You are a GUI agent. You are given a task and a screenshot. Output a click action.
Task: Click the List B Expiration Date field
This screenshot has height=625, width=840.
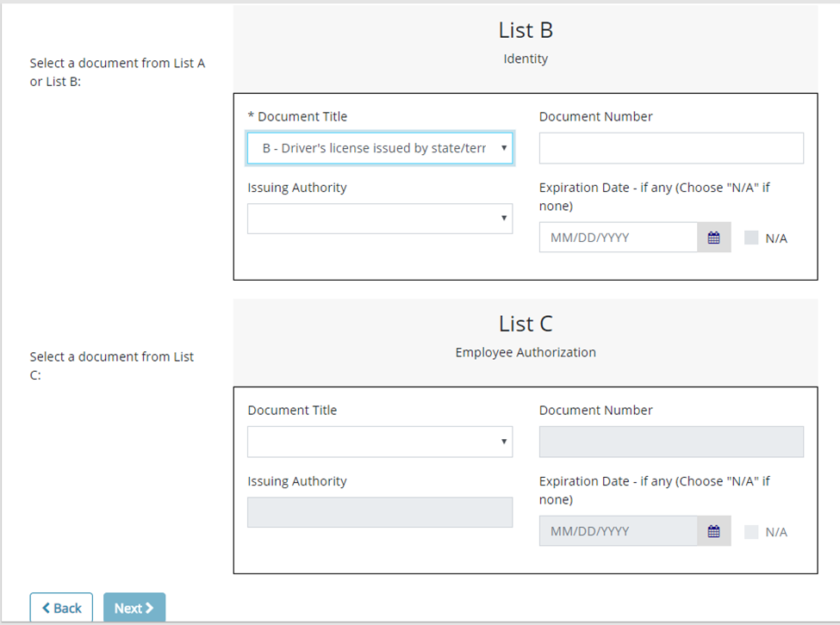pos(618,238)
